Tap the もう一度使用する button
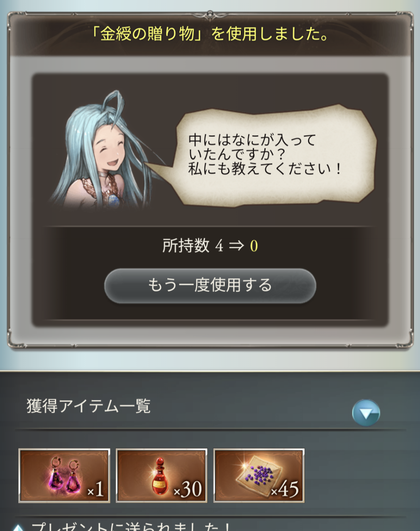Viewport: 420px width, 531px height. (210, 285)
